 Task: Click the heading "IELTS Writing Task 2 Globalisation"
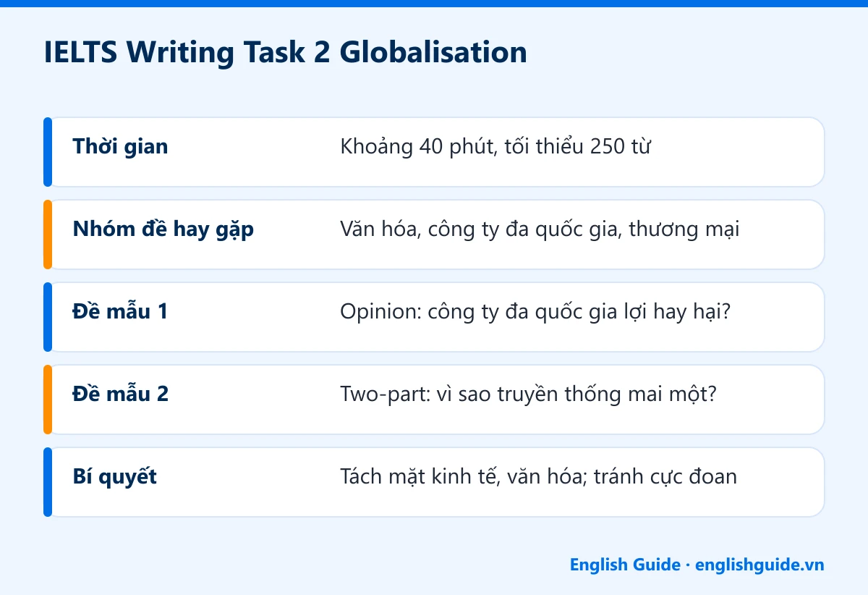tap(285, 54)
